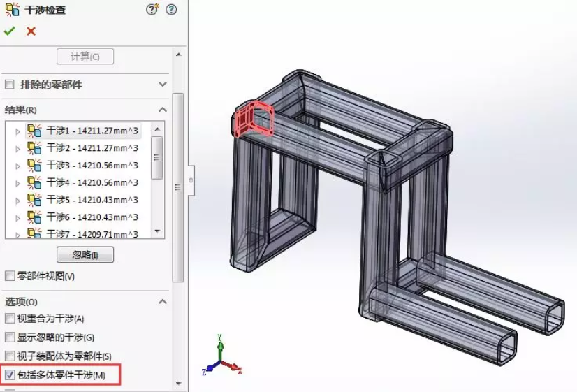Expand the 干涉2 tree arrow
Image resolution: width=577 pixels, height=392 pixels.
[17, 149]
